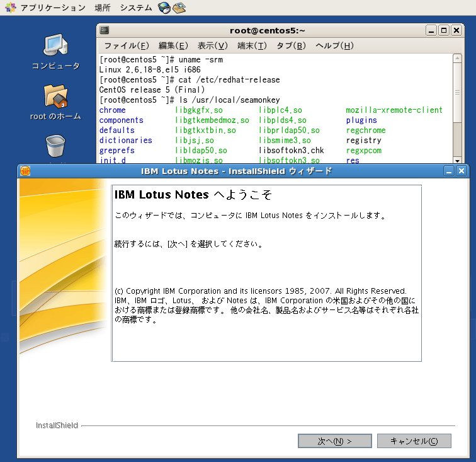Click 'libldap50.so' in terminal output
The height and width of the screenshot is (462, 476).
click(201, 150)
